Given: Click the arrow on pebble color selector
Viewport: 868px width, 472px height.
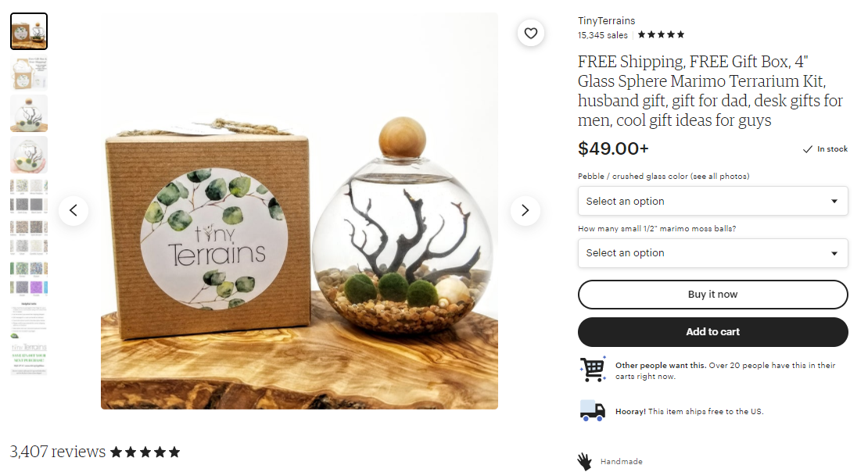Looking at the screenshot, I should click(834, 202).
